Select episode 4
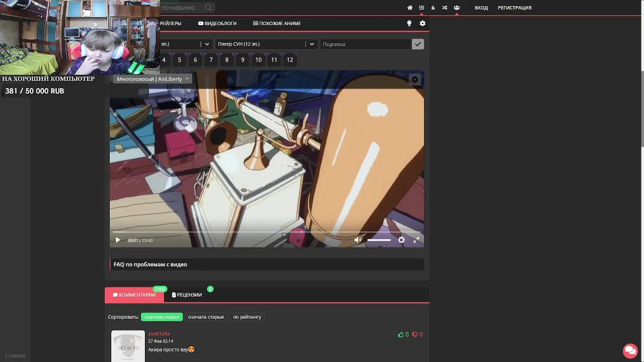The image size is (644, 362). 164,60
